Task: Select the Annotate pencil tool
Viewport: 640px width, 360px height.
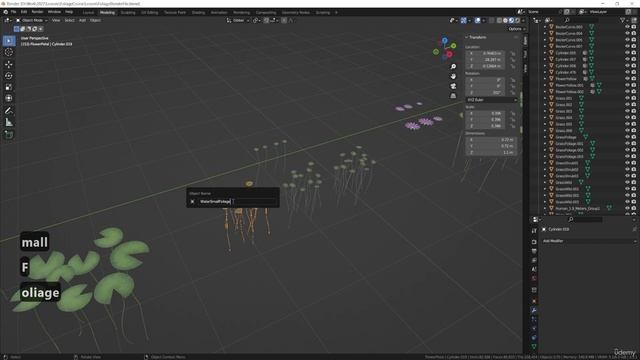Action: pyautogui.click(x=9, y=111)
